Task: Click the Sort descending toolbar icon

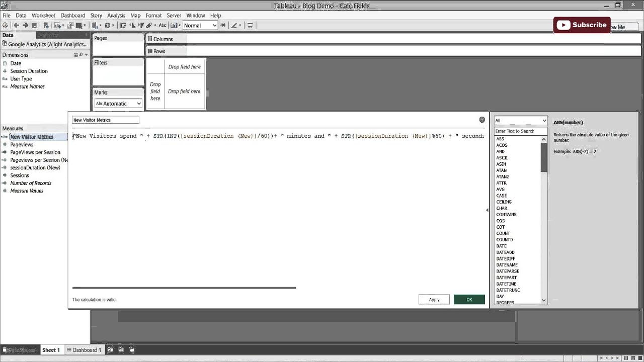Action: [x=141, y=25]
